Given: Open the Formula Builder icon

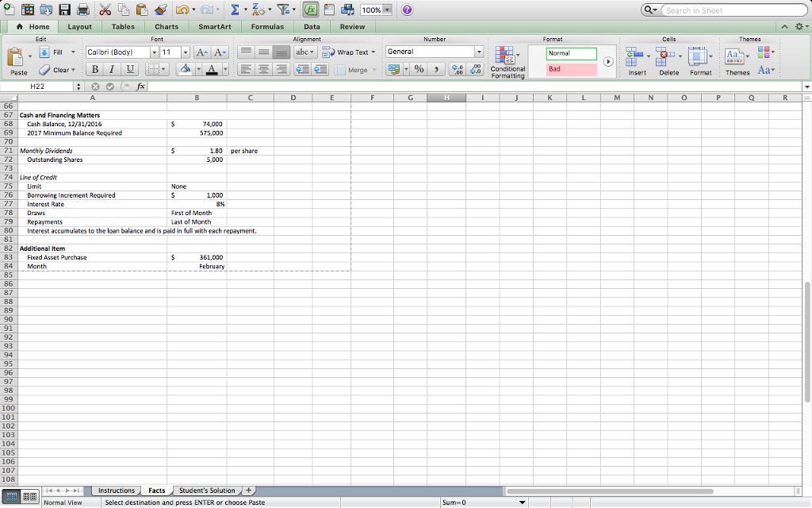Looking at the screenshot, I should tap(310, 9).
